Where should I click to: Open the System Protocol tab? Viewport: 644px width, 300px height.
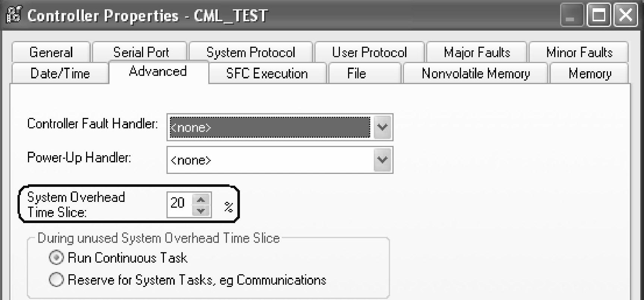(250, 52)
